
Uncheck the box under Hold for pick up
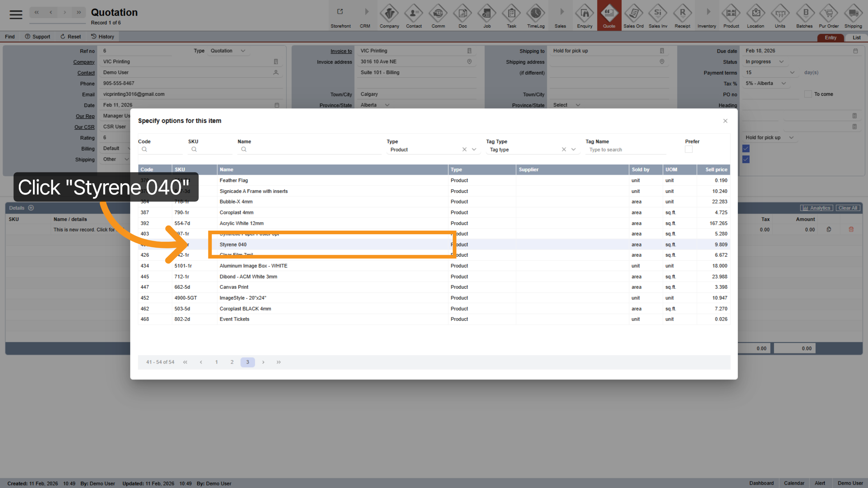[x=746, y=148]
